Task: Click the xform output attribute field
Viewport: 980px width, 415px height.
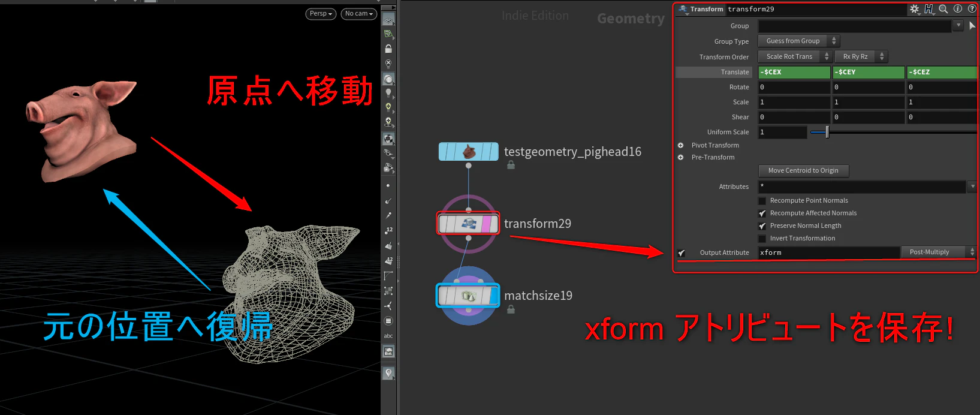Action: (829, 252)
